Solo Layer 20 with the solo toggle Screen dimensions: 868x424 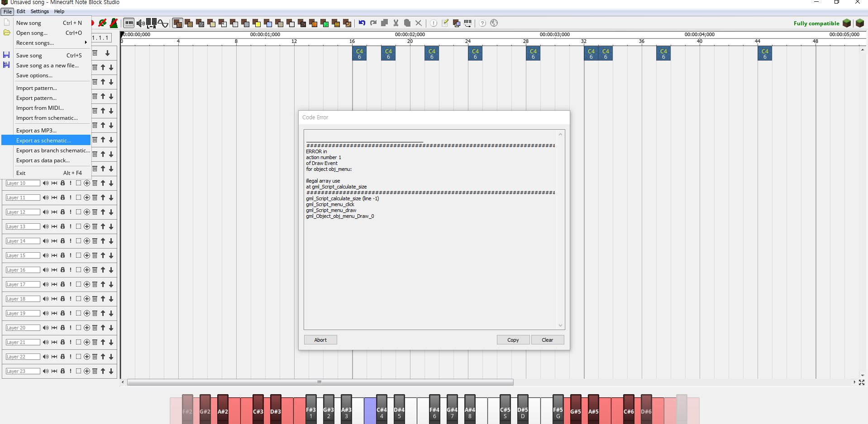tap(70, 328)
